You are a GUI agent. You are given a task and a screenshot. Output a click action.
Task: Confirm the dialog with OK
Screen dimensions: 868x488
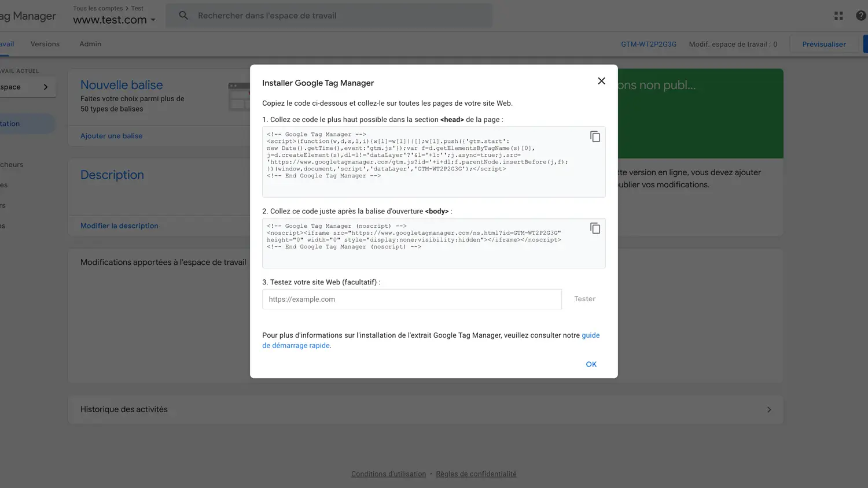tap(591, 364)
